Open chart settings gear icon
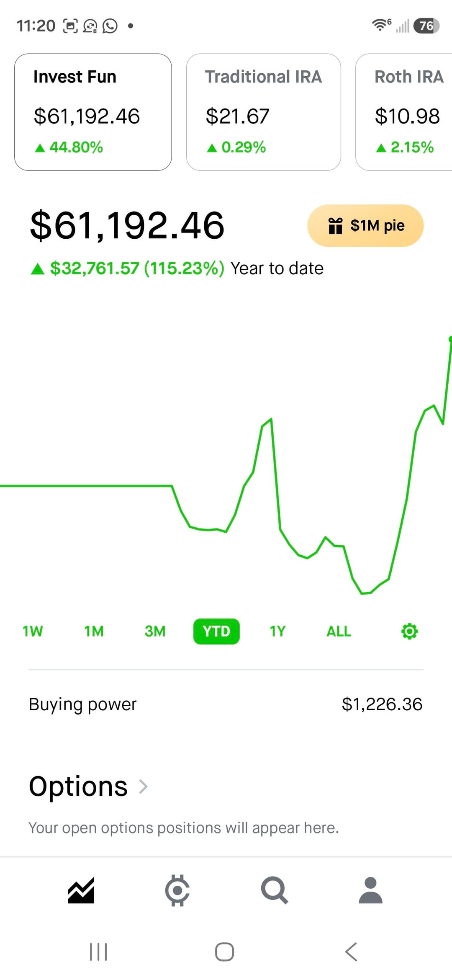The width and height of the screenshot is (452, 980). pyautogui.click(x=409, y=631)
